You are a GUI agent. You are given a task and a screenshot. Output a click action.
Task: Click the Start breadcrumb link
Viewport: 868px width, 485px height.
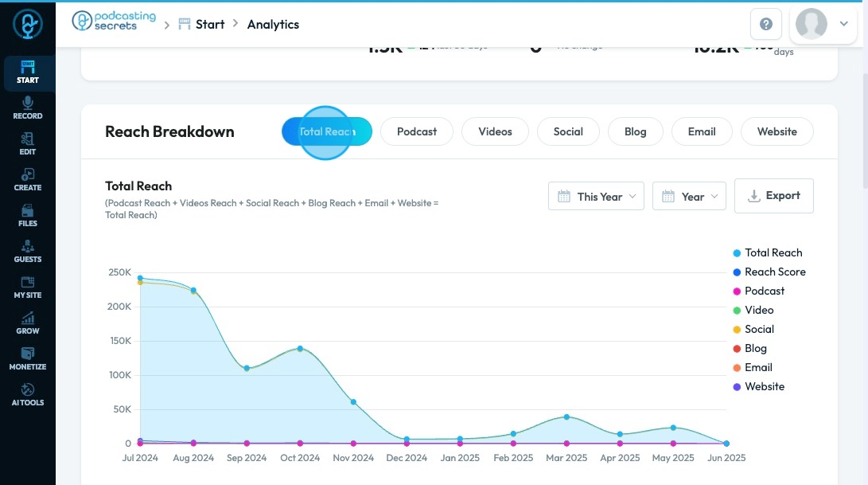(201, 25)
